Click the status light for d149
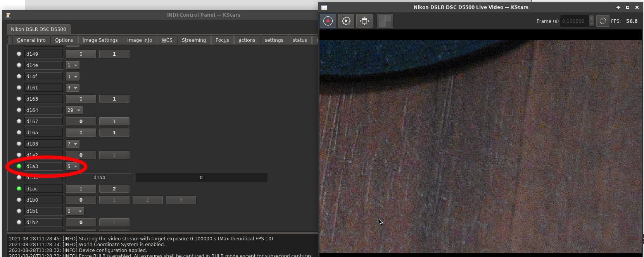 pos(19,54)
